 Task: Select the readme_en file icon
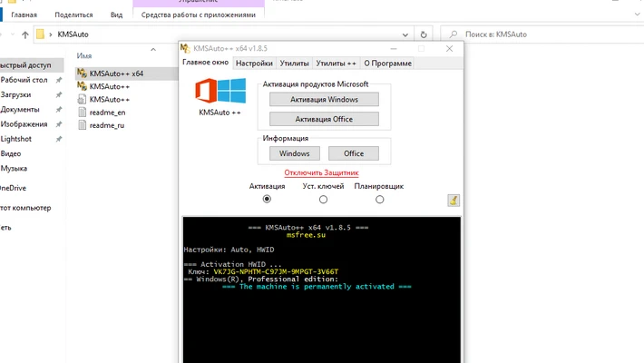coord(83,113)
